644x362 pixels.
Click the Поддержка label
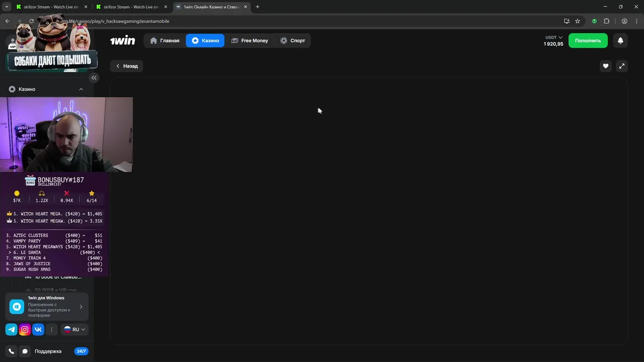tap(48, 351)
